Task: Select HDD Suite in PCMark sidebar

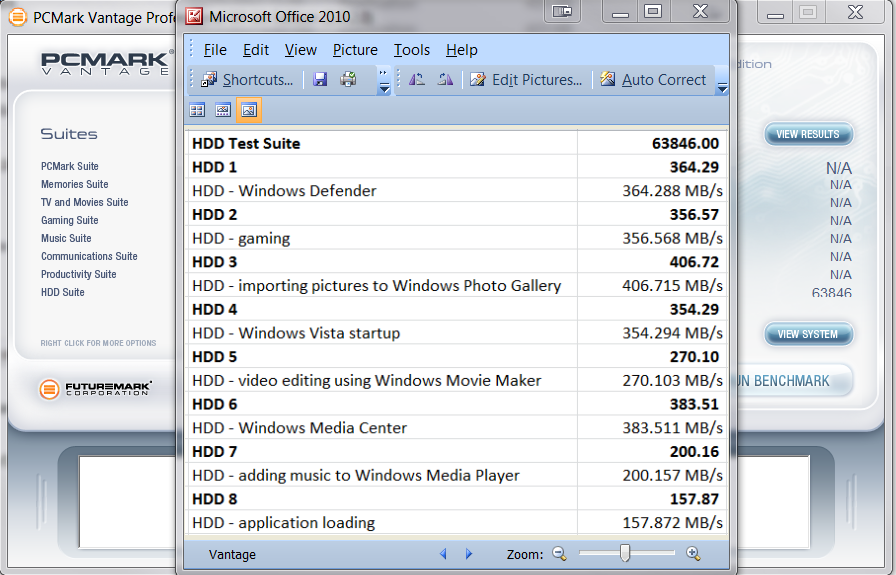Action: click(63, 292)
